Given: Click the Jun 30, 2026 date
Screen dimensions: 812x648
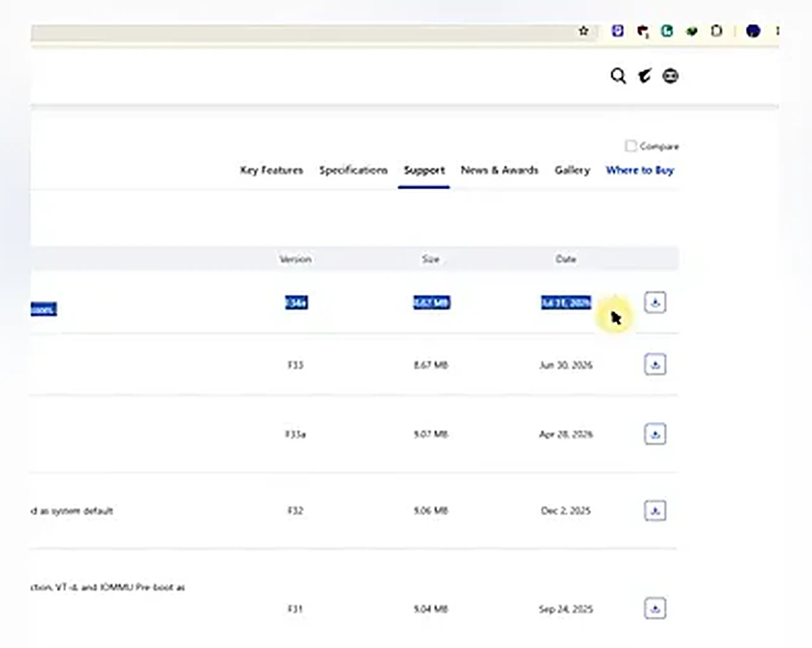Looking at the screenshot, I should pos(566,365).
